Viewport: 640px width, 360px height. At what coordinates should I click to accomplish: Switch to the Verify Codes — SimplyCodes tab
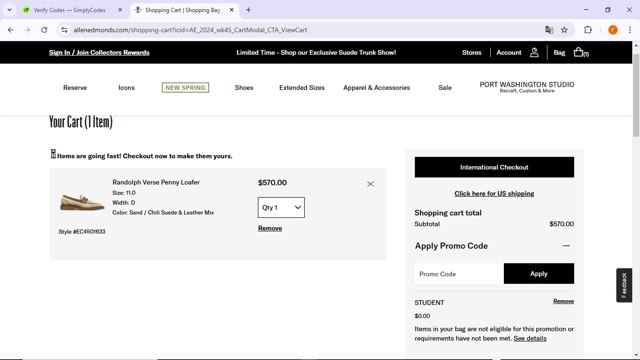coord(69,10)
